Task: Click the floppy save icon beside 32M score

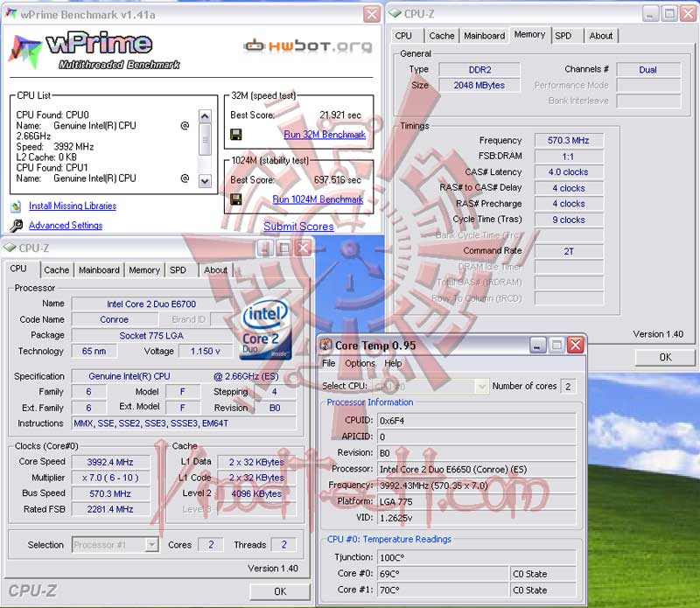Action: 236,135
